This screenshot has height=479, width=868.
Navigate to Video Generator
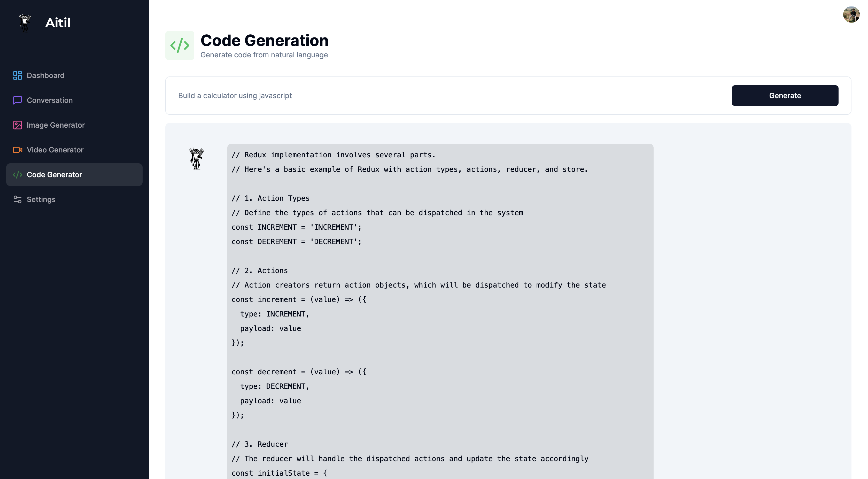click(x=55, y=150)
